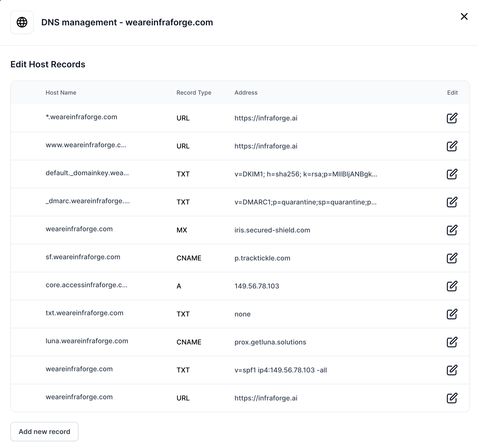
Task: Select host name *.weareinfraforge.com
Action: [81, 117]
